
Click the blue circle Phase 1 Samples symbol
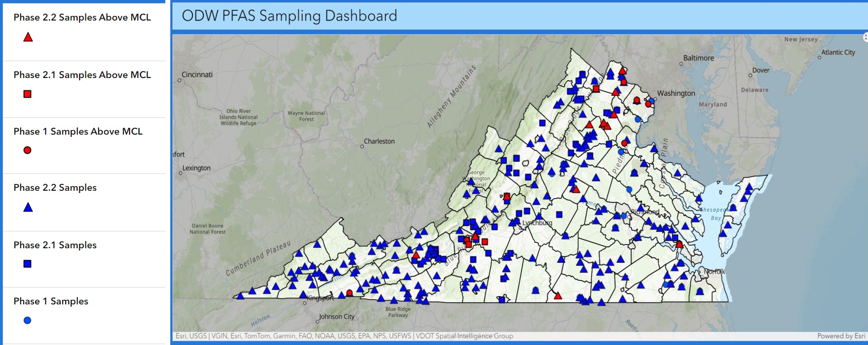click(27, 320)
